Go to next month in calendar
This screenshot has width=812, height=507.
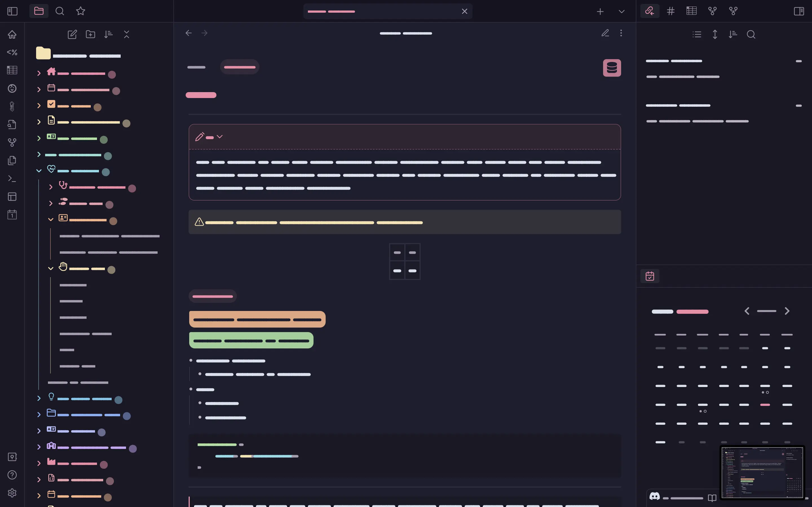[787, 311]
